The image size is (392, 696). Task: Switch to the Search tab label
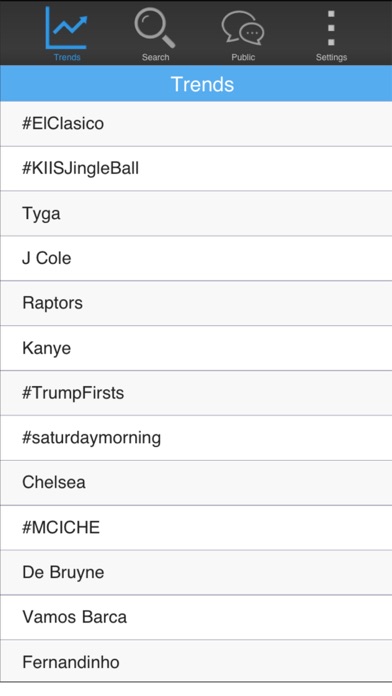tap(155, 57)
